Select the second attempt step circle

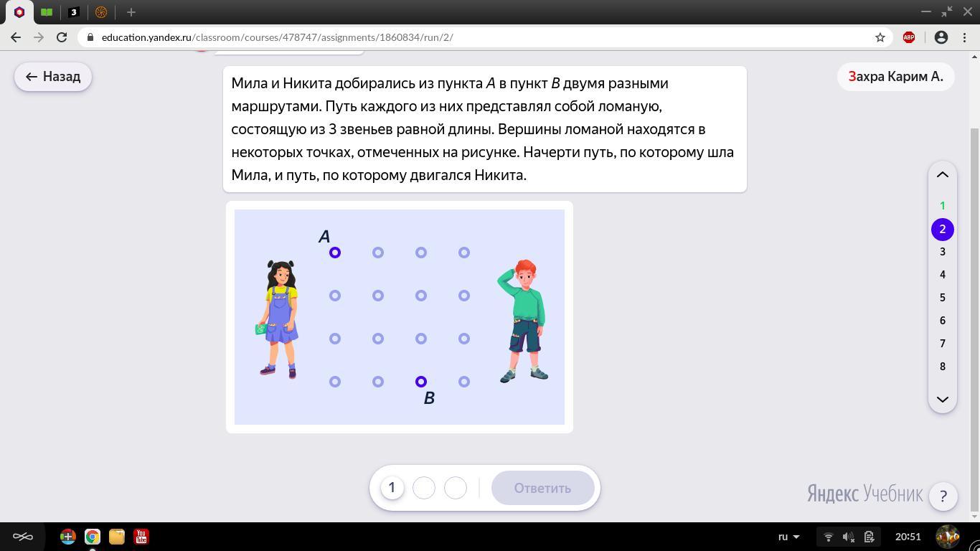[424, 488]
